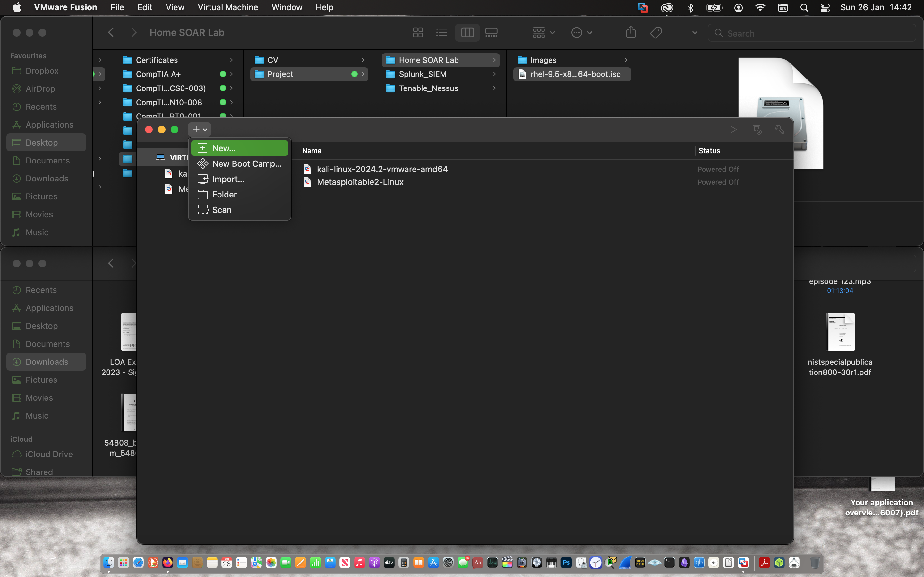Open the plus Add dropdown button

click(199, 130)
